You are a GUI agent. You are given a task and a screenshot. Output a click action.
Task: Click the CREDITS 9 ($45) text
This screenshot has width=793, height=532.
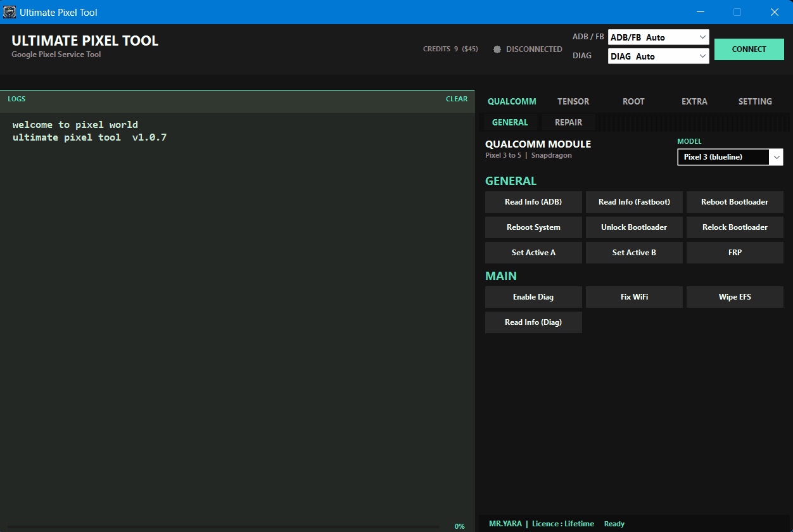point(450,49)
